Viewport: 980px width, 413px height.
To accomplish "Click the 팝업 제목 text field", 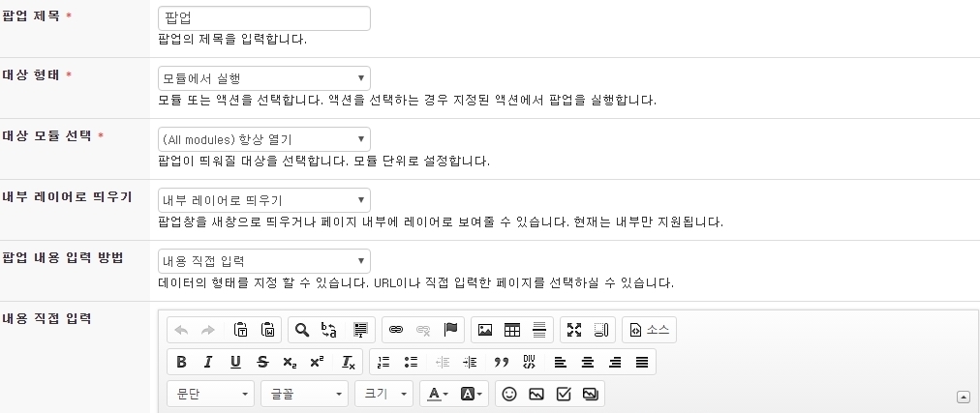I will [263, 18].
